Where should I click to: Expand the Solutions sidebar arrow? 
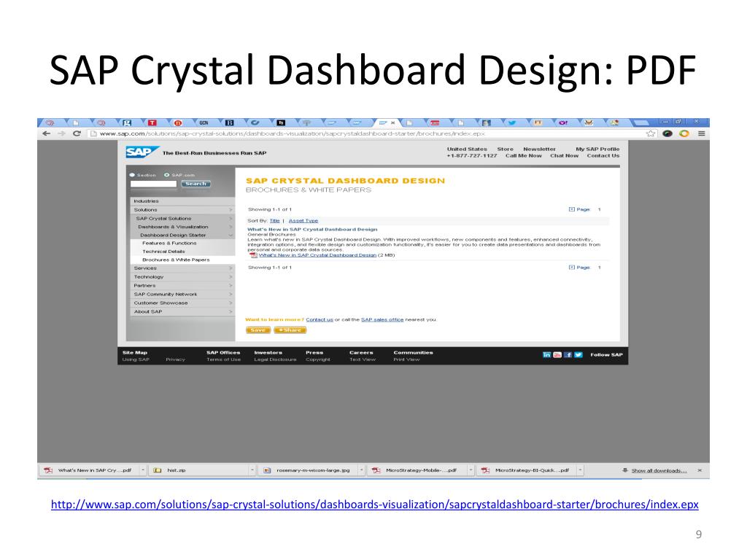(231, 209)
